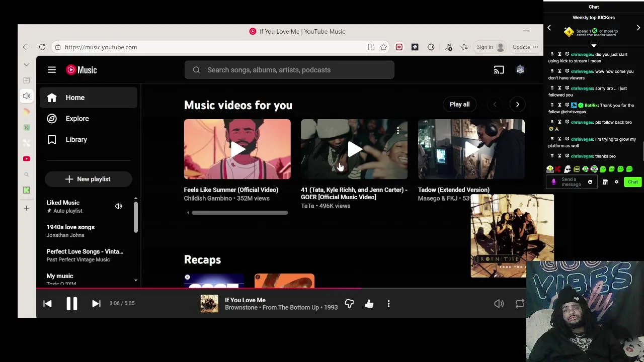The height and width of the screenshot is (362, 644).
Task: Open Perfect Love Songs vintage playlist
Action: click(85, 251)
